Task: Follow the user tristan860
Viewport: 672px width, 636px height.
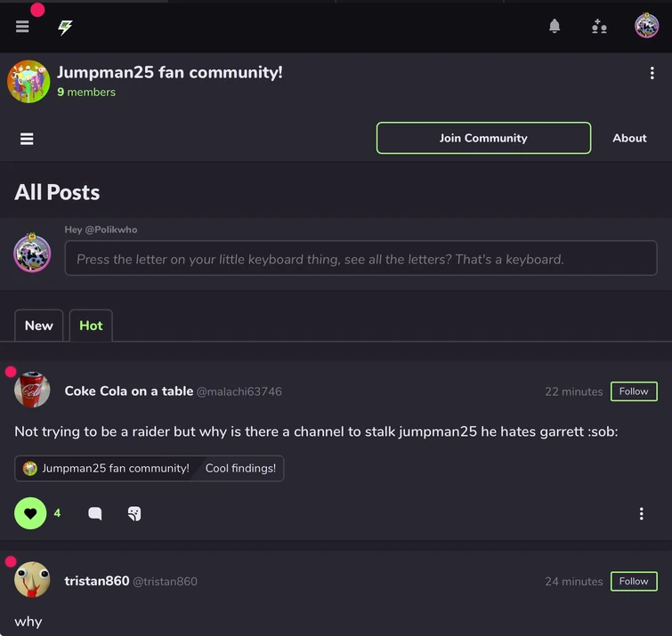Action: tap(634, 581)
